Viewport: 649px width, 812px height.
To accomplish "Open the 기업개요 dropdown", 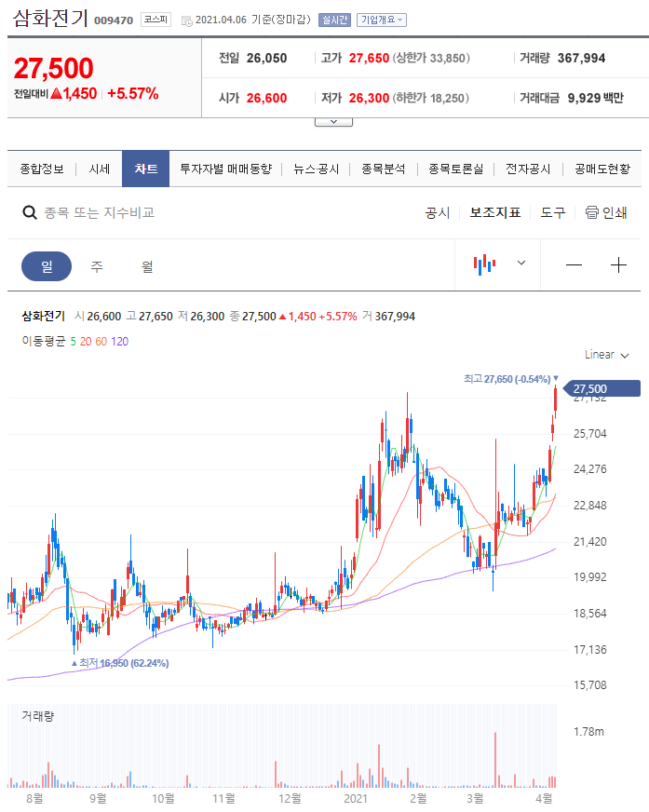I will point(381,20).
